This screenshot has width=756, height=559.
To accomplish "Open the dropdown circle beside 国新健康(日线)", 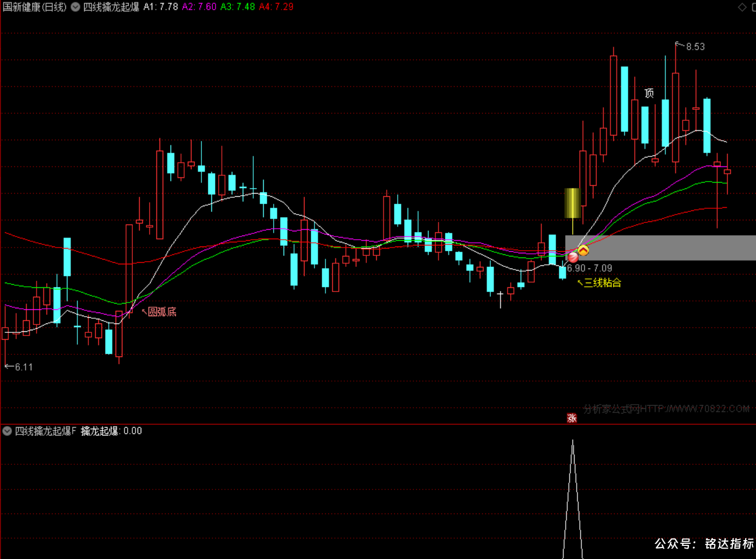I will 75,7.
